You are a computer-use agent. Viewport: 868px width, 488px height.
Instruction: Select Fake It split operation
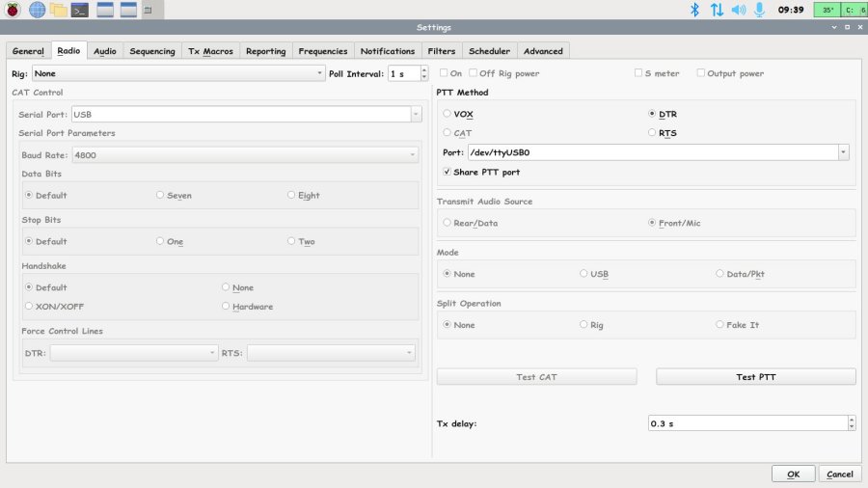[x=738, y=325]
